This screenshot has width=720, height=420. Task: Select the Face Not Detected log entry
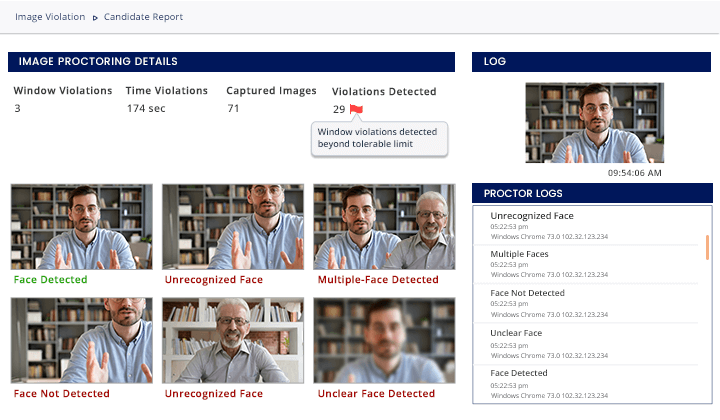pos(588,303)
